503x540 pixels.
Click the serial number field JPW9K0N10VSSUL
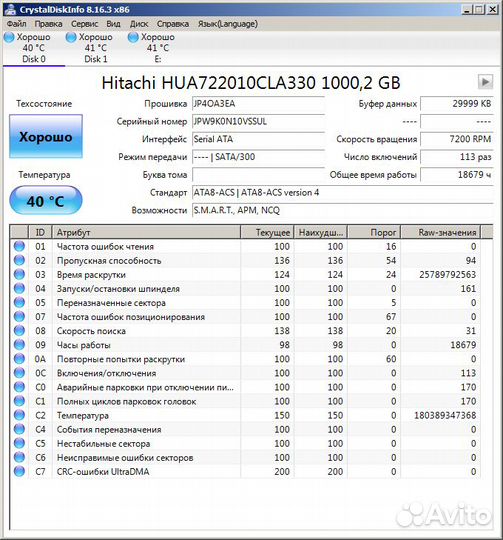[x=258, y=122]
